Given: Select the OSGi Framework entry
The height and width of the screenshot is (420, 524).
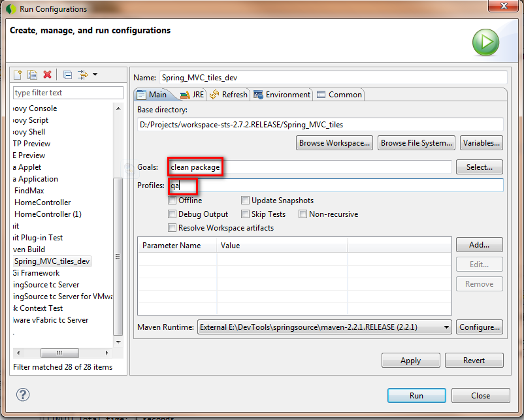Looking at the screenshot, I should (x=36, y=273).
